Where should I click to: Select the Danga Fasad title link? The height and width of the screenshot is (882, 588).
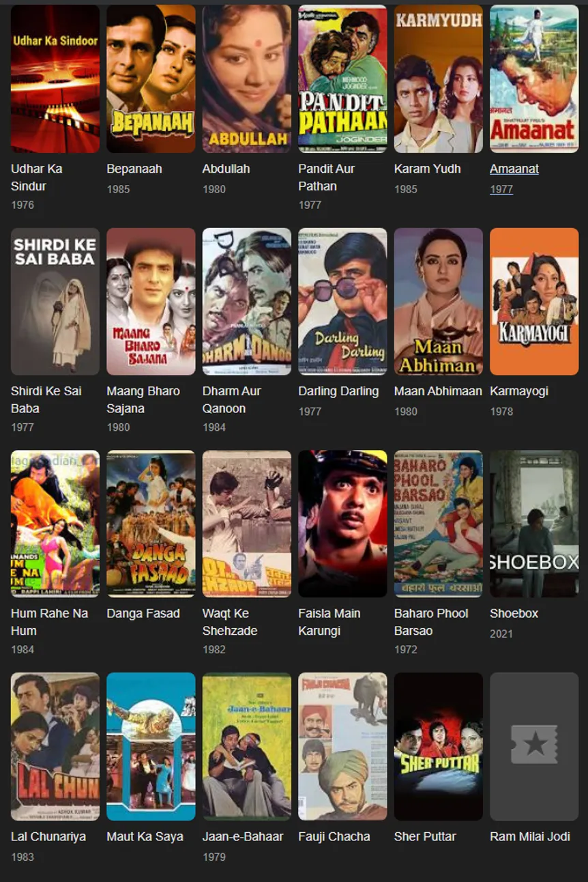[x=143, y=614]
